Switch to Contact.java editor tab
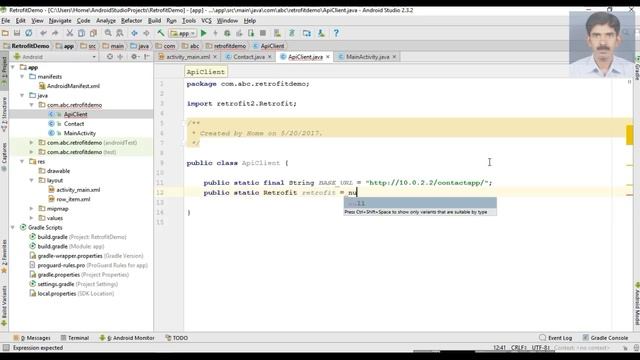 (249, 57)
